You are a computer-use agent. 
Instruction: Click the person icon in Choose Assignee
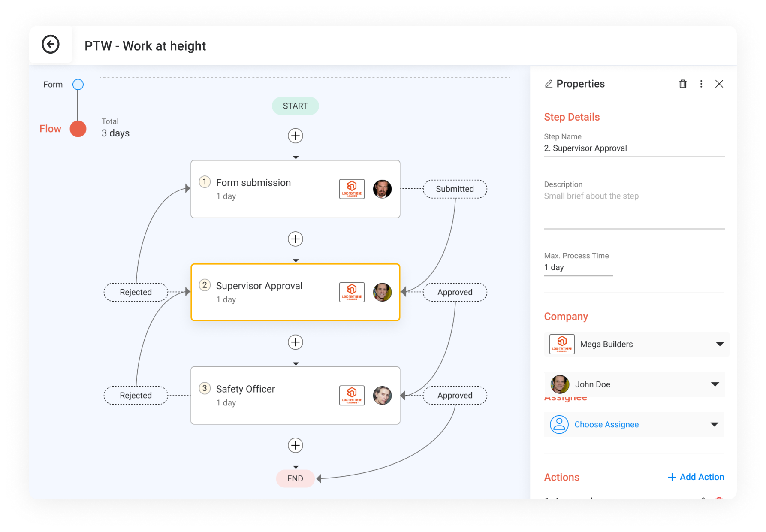tap(559, 424)
